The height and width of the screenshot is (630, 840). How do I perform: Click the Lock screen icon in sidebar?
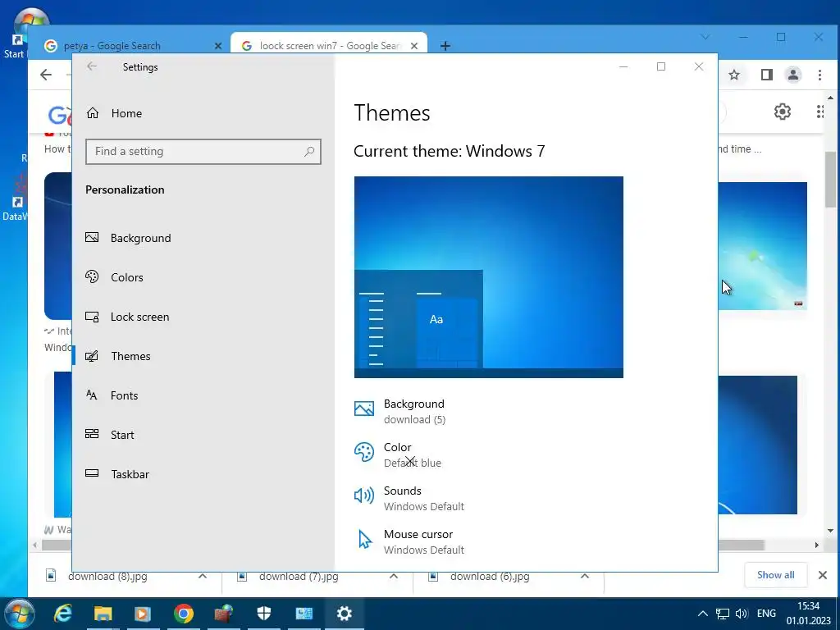click(x=92, y=317)
